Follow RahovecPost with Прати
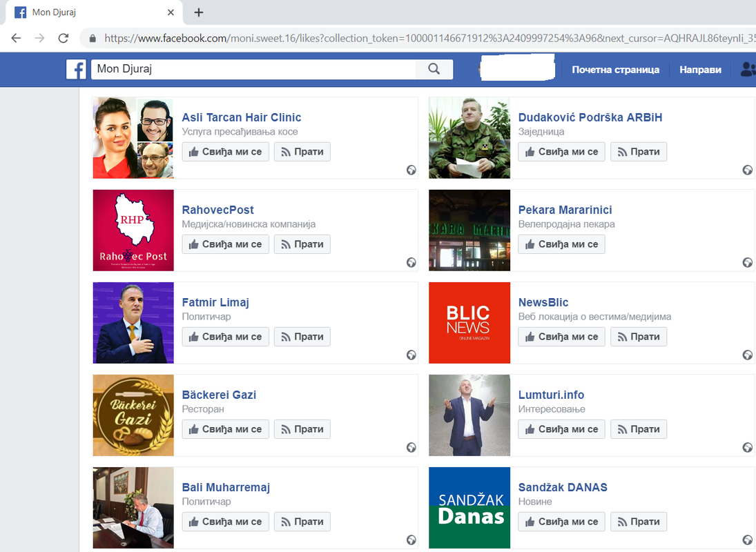The image size is (756, 552). point(302,244)
